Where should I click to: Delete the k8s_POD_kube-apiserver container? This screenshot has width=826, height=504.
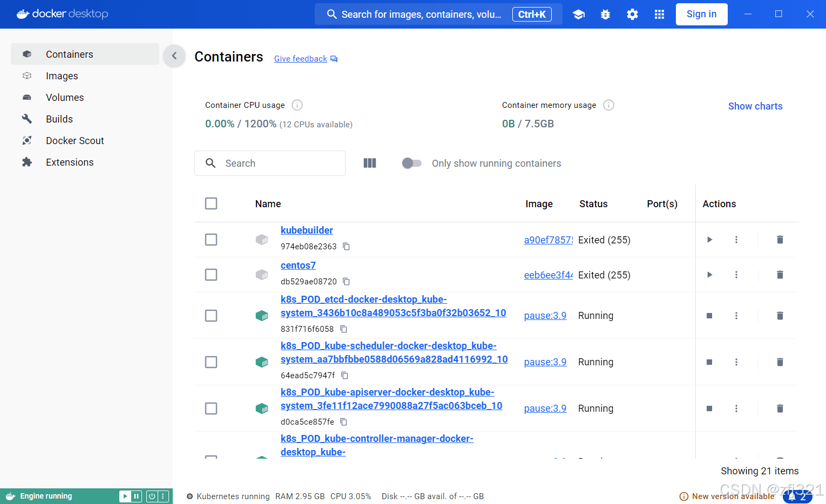click(780, 408)
